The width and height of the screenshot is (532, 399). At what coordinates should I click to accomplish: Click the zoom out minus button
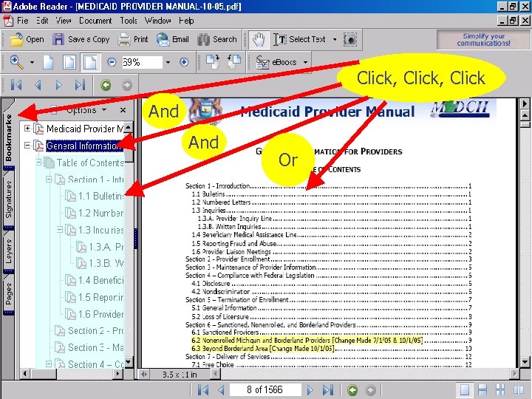[x=112, y=62]
